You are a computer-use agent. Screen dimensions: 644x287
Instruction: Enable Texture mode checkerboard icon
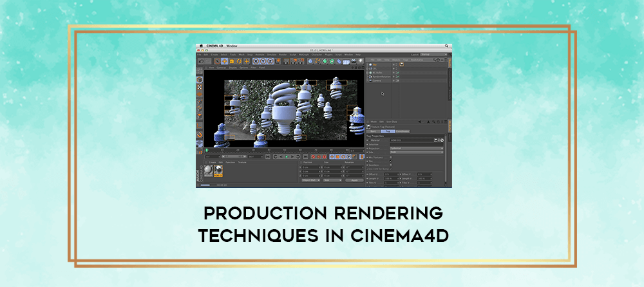[x=199, y=87]
